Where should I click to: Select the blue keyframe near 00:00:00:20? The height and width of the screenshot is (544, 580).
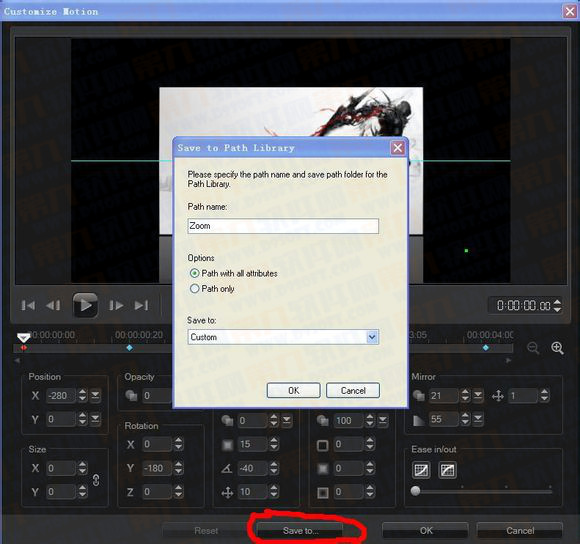click(x=129, y=348)
